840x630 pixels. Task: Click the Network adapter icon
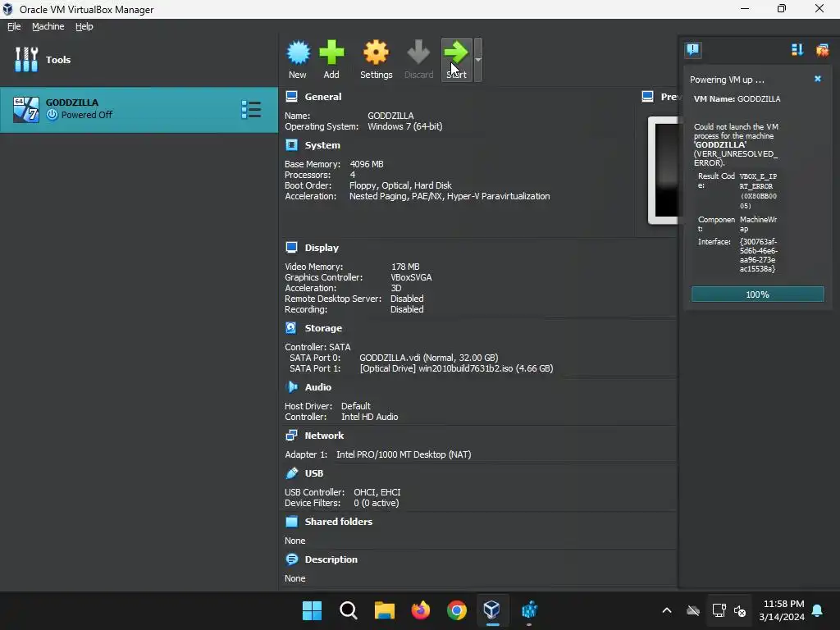pyautogui.click(x=291, y=435)
